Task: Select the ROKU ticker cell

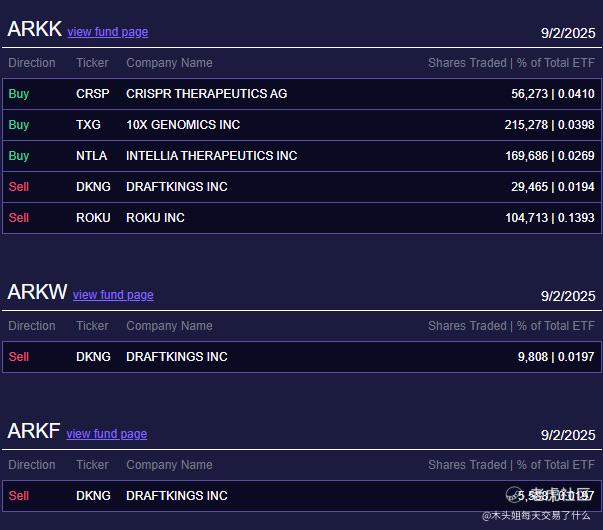Action: (93, 218)
